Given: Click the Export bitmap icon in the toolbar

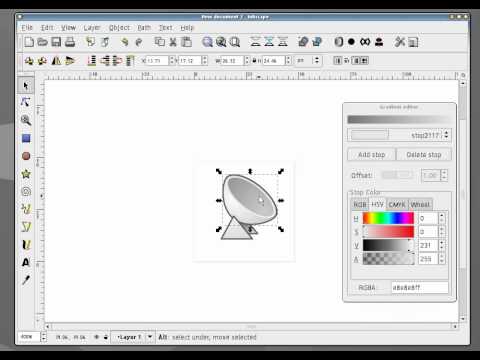Looking at the screenshot, I should (105, 42).
